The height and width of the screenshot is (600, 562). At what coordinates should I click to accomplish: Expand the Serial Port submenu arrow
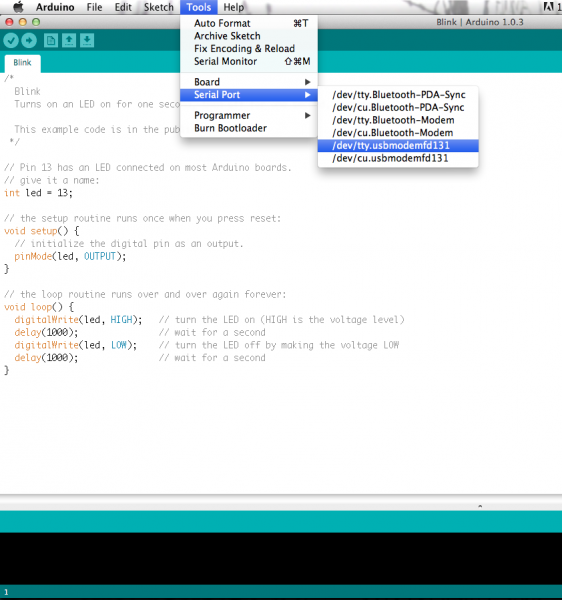click(308, 95)
